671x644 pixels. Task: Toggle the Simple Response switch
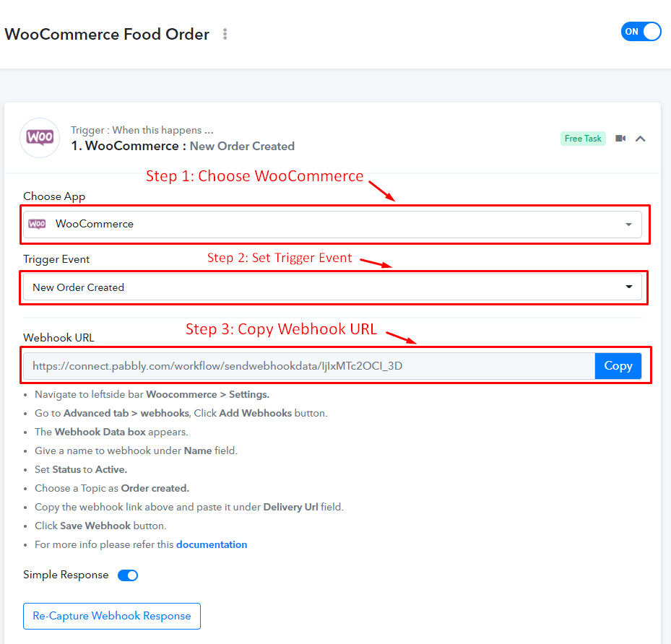pyautogui.click(x=128, y=575)
